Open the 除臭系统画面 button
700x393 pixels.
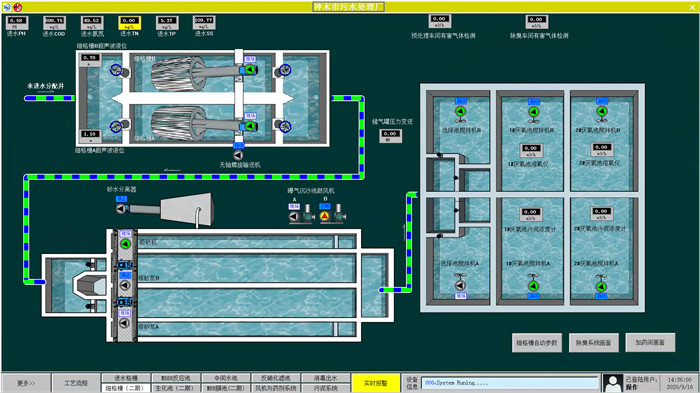[594, 343]
